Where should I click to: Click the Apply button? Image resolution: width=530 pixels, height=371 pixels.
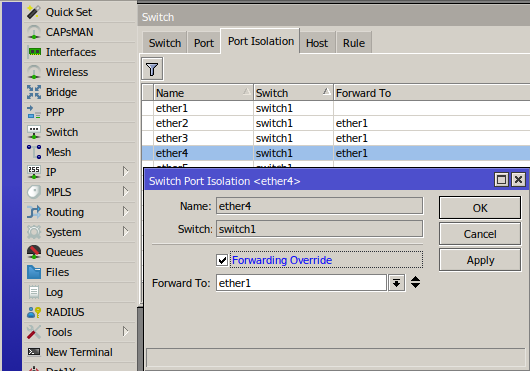point(480,260)
